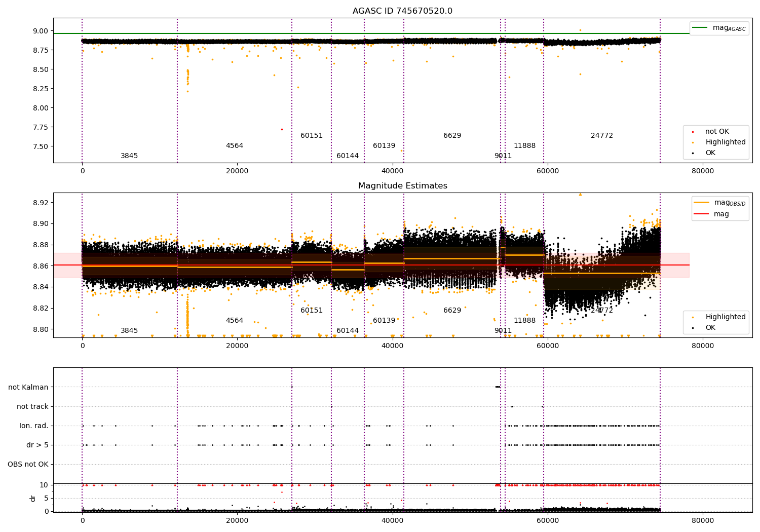Click the 7.50 tick on top plot y-axis
Image resolution: width=760 pixels, height=532 pixels.
click(41, 146)
